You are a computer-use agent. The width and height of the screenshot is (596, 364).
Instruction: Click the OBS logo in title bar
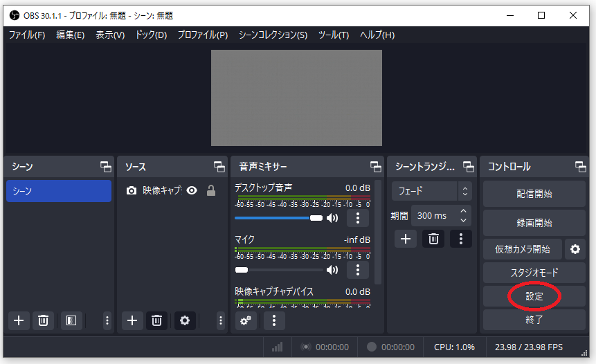pos(15,15)
